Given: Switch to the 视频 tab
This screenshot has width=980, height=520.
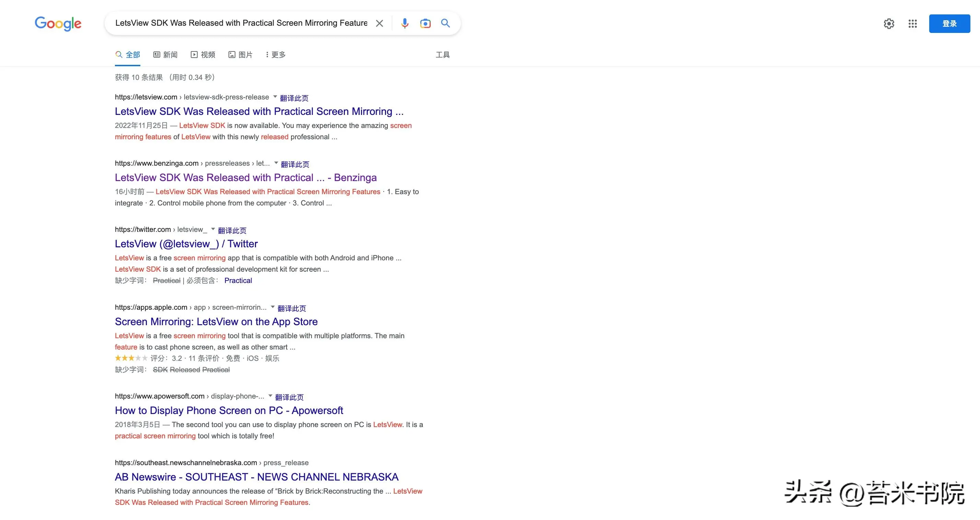Looking at the screenshot, I should point(203,55).
